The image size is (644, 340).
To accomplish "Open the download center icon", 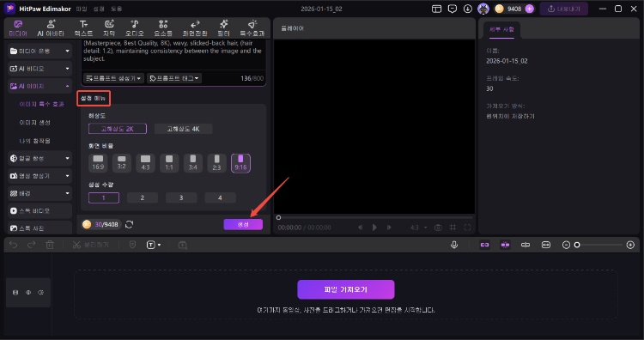I will 468,9.
